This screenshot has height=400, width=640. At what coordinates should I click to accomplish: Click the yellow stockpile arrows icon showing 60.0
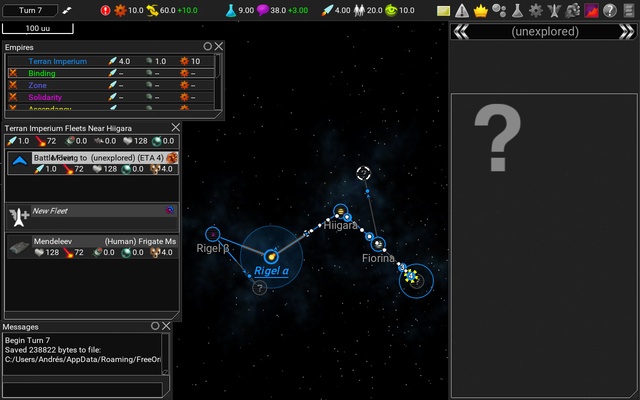coord(152,11)
